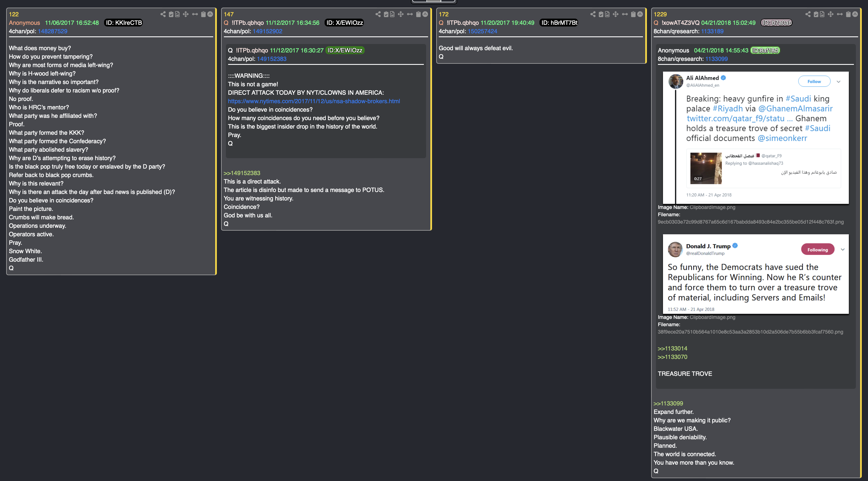Click the image file icon on post 1229
Viewport: 868px width, 481px height.
coord(822,14)
